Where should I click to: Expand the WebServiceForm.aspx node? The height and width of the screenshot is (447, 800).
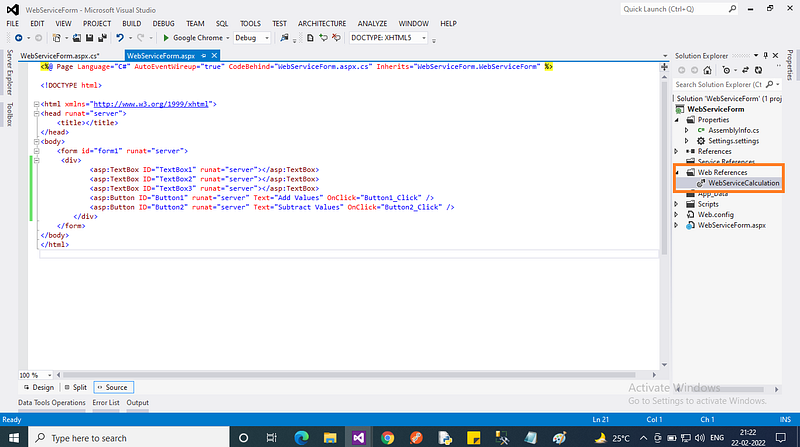point(677,225)
